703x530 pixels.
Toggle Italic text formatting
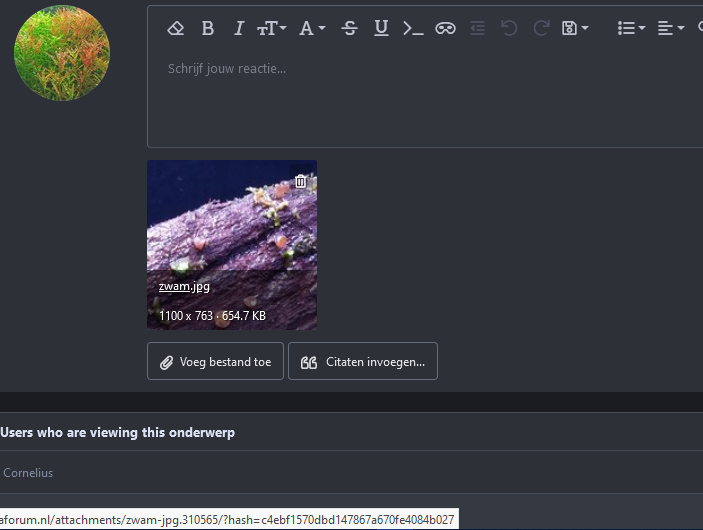[239, 28]
